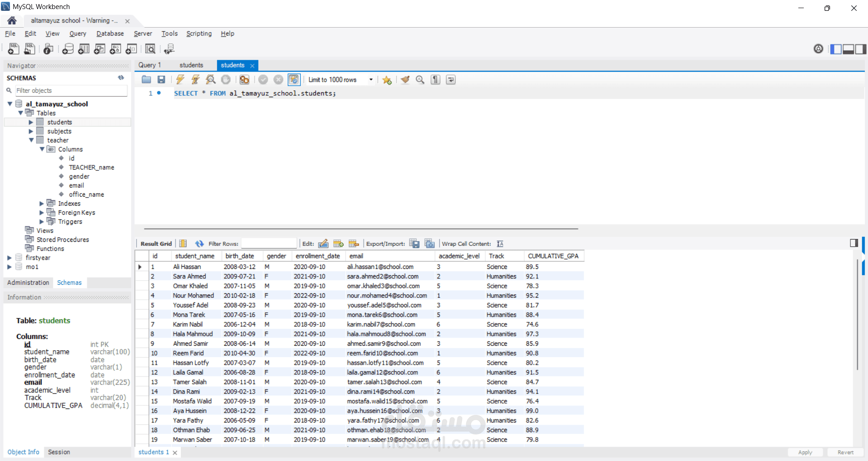Screen dimensions: 868x461
Task: Create a new SQL tab from main toolbar
Action: [x=14, y=49]
